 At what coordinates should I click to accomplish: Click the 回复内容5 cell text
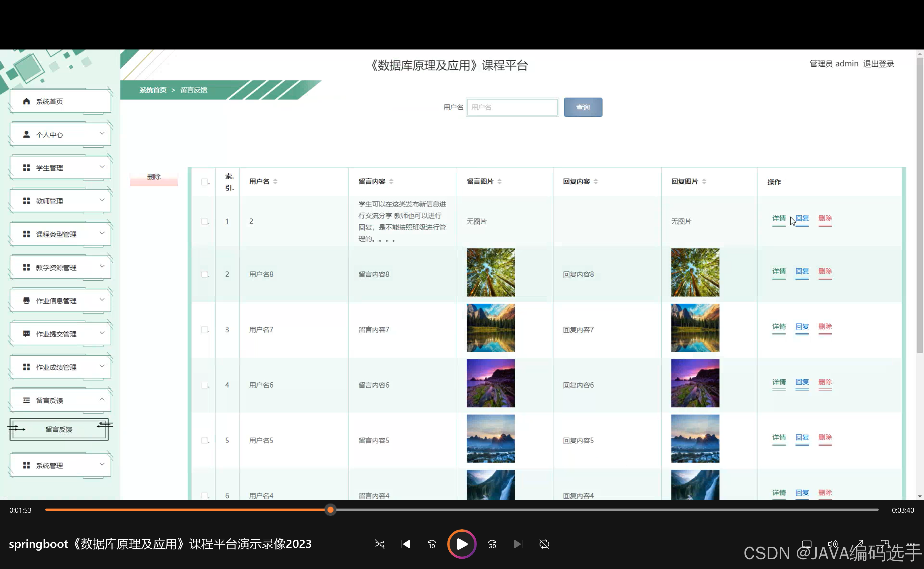[578, 440]
